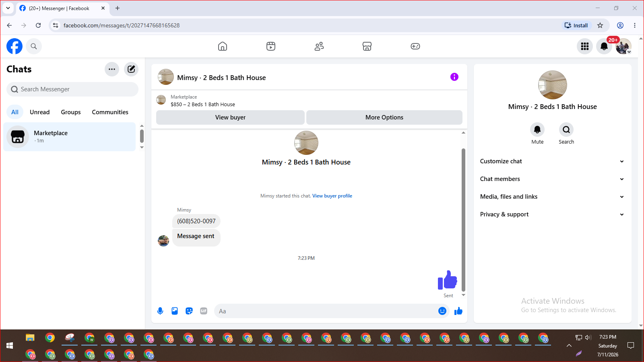Choose a GIF with the GIF icon
The width and height of the screenshot is (644, 362).
tap(204, 311)
